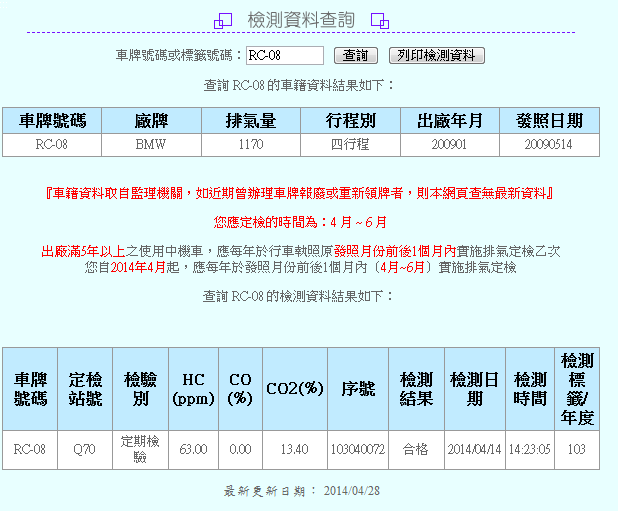Screen dimensions: 618x511
Task: Click the 最新更新日期 2014/04/28 text
Action: [302, 491]
